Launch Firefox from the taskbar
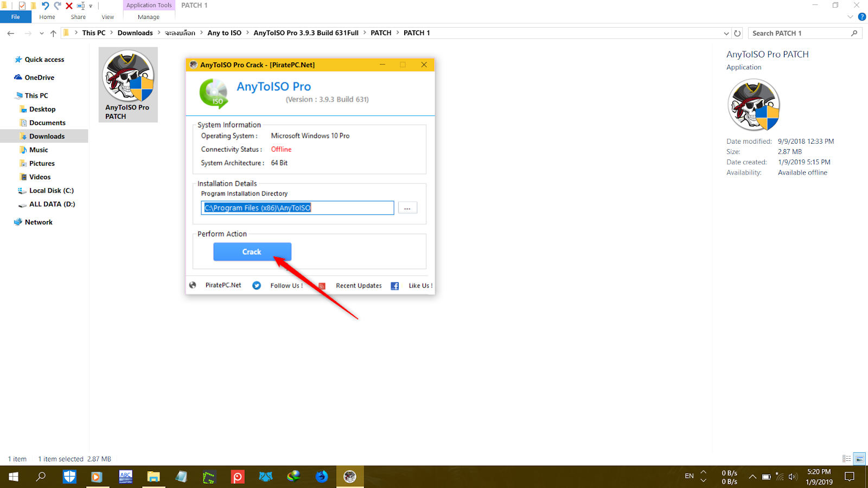The width and height of the screenshot is (868, 488). [322, 477]
